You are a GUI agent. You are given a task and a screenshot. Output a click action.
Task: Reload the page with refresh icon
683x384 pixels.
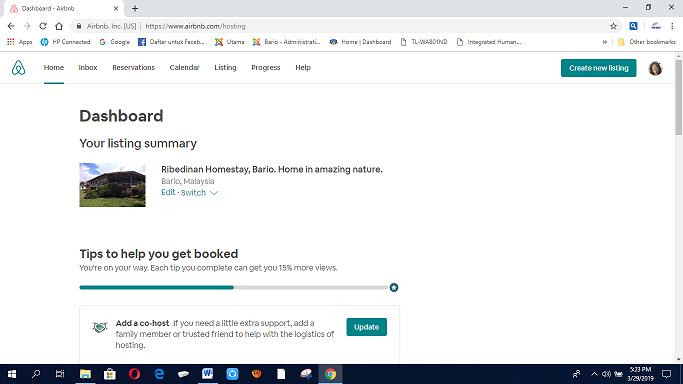click(x=43, y=26)
